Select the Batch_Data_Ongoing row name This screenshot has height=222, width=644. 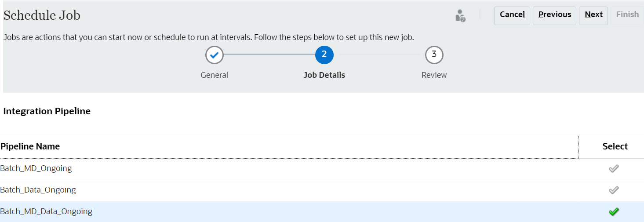pyautogui.click(x=38, y=190)
